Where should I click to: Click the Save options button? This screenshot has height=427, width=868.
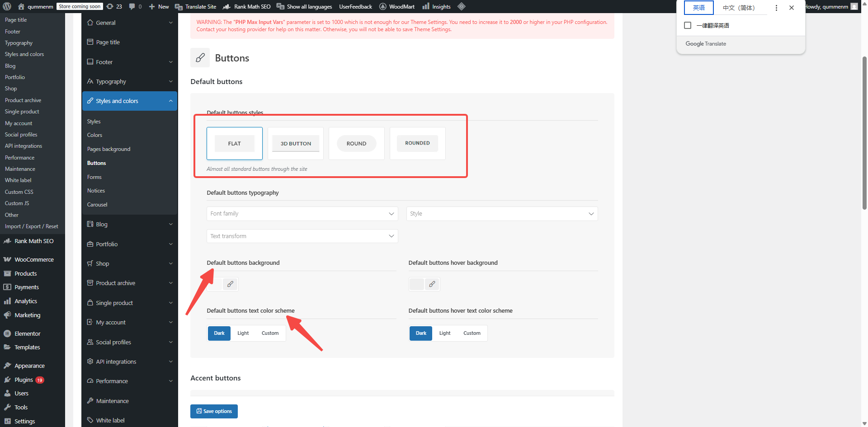point(214,411)
